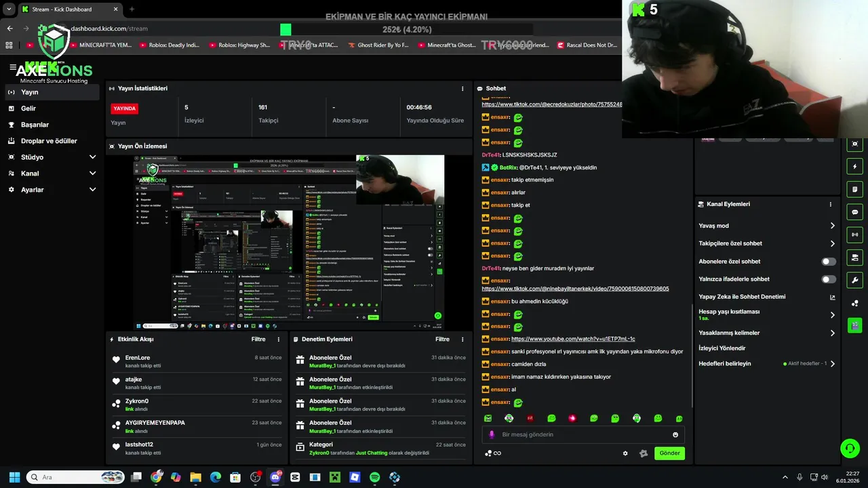Go to Başarılar in the sidebar

52,125
